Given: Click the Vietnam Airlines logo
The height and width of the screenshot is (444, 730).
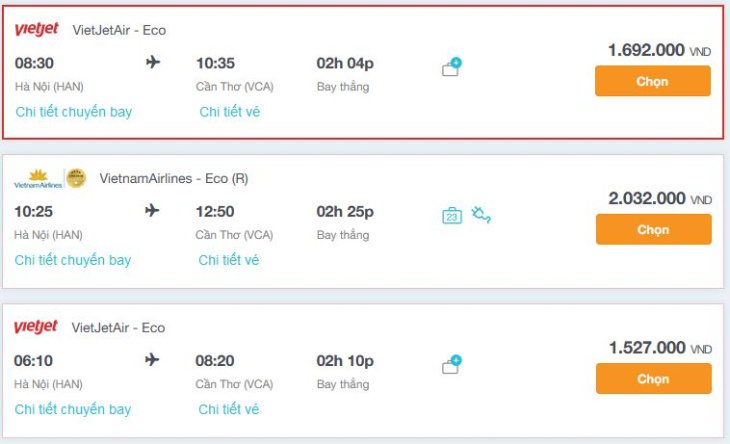Looking at the screenshot, I should point(38,179).
